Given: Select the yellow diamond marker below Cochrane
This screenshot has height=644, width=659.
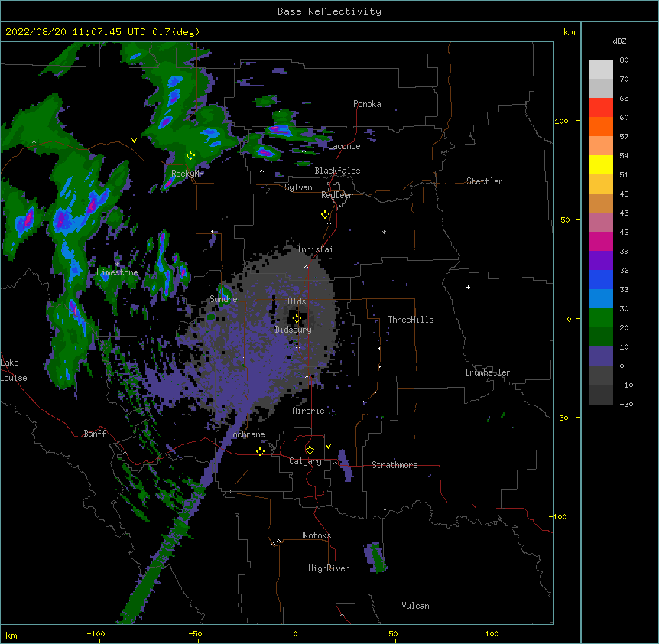Looking at the screenshot, I should pyautogui.click(x=260, y=451).
